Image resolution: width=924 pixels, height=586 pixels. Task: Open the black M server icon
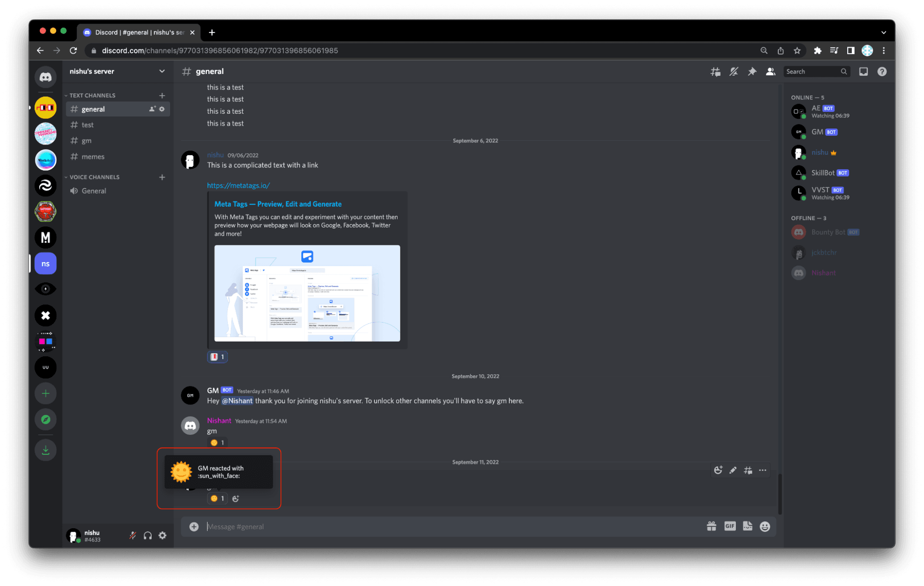(x=45, y=238)
